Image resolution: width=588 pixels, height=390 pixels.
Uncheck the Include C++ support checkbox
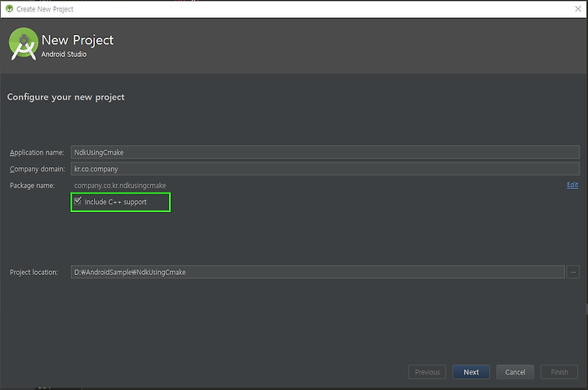78,202
